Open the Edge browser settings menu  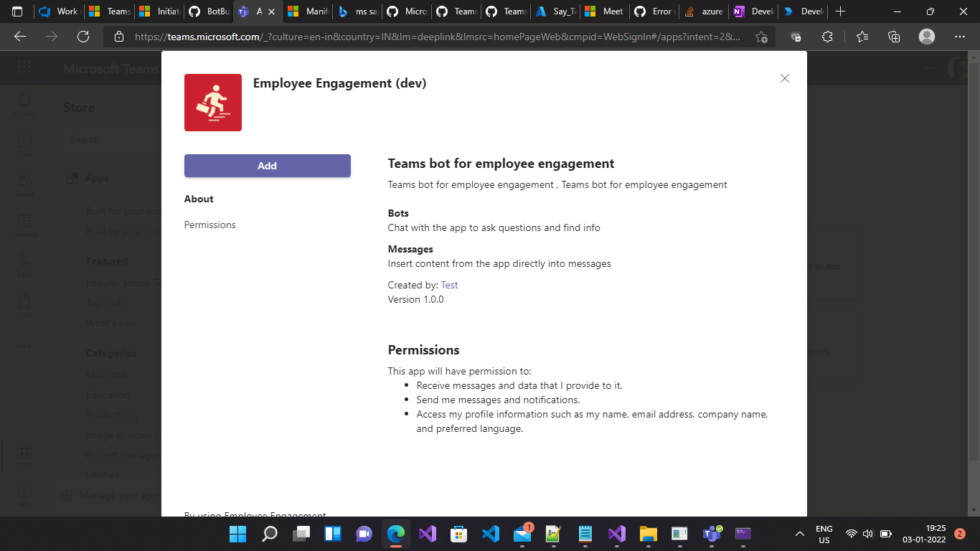(x=959, y=36)
